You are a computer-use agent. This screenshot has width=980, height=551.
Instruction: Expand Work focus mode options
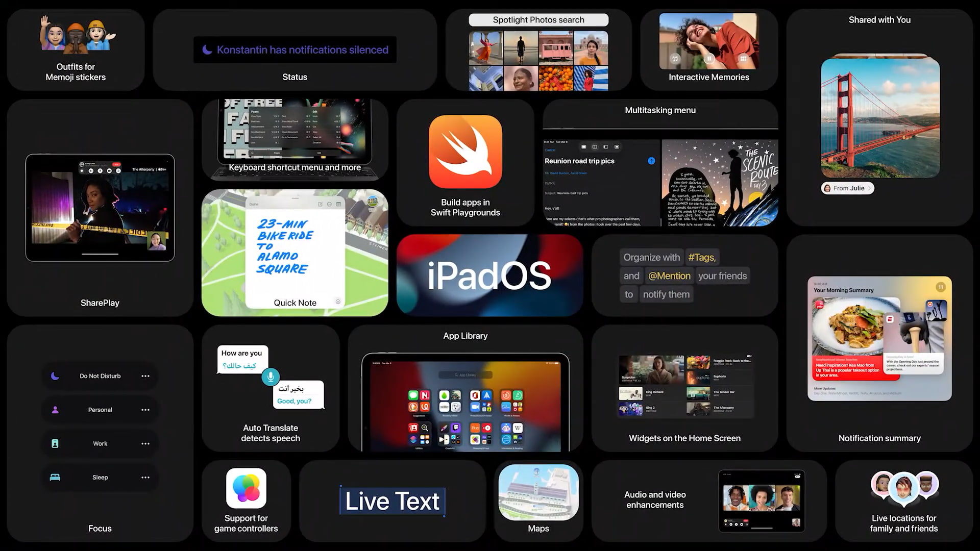coord(145,443)
